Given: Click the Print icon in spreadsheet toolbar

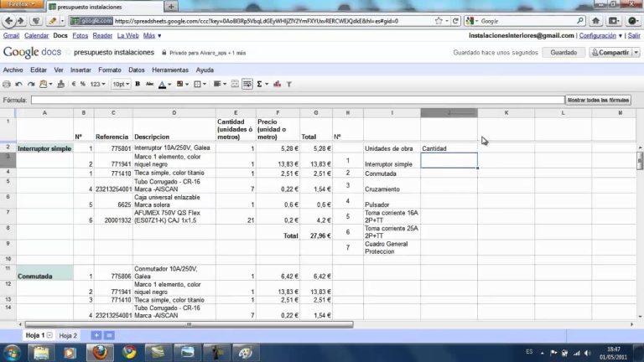Looking at the screenshot, I should click(7, 84).
